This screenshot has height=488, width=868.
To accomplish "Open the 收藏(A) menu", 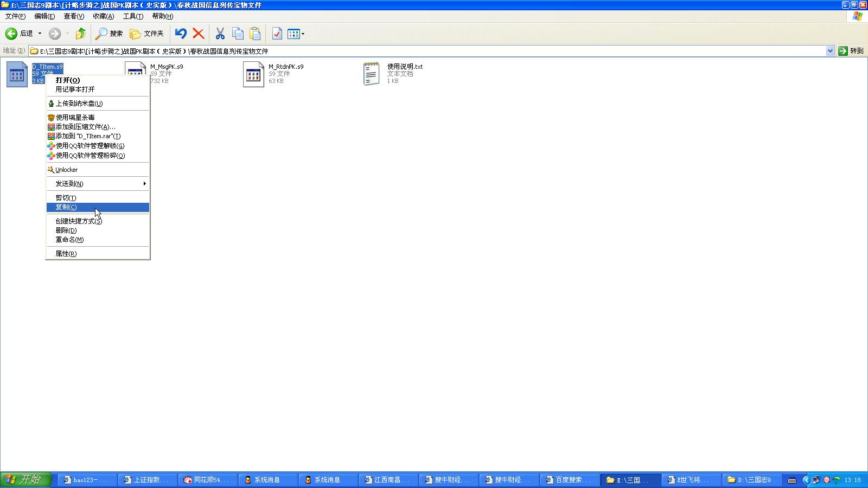I will tap(103, 16).
